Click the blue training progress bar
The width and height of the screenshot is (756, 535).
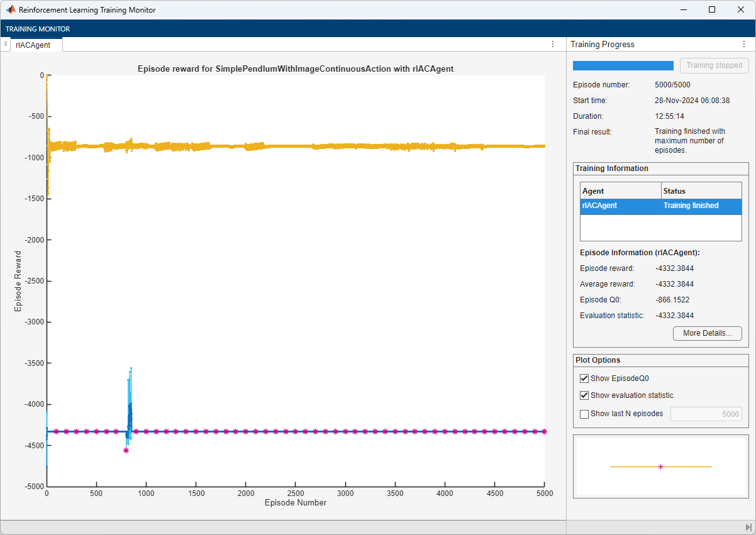coord(623,65)
